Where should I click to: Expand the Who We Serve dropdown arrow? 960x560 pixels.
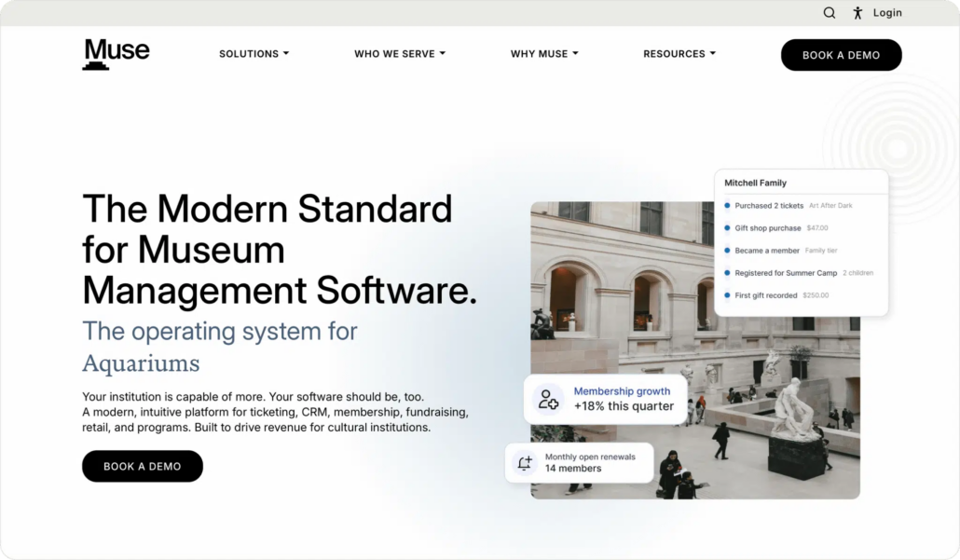[443, 54]
